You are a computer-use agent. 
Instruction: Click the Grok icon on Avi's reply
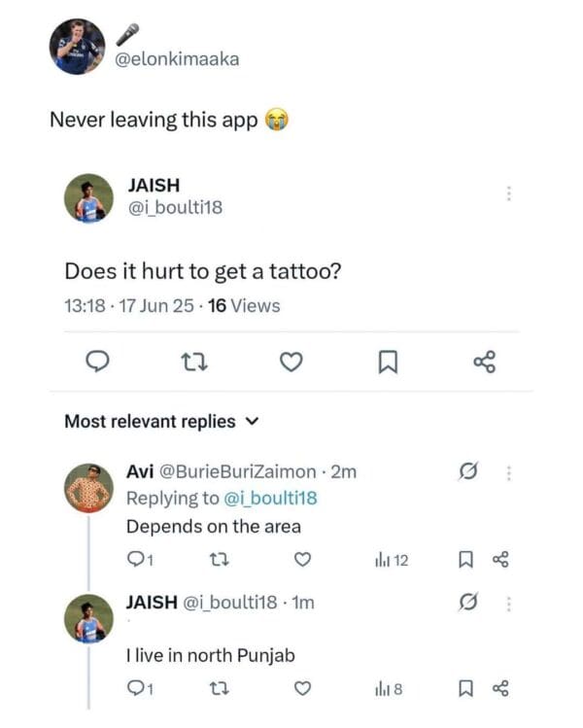click(471, 472)
